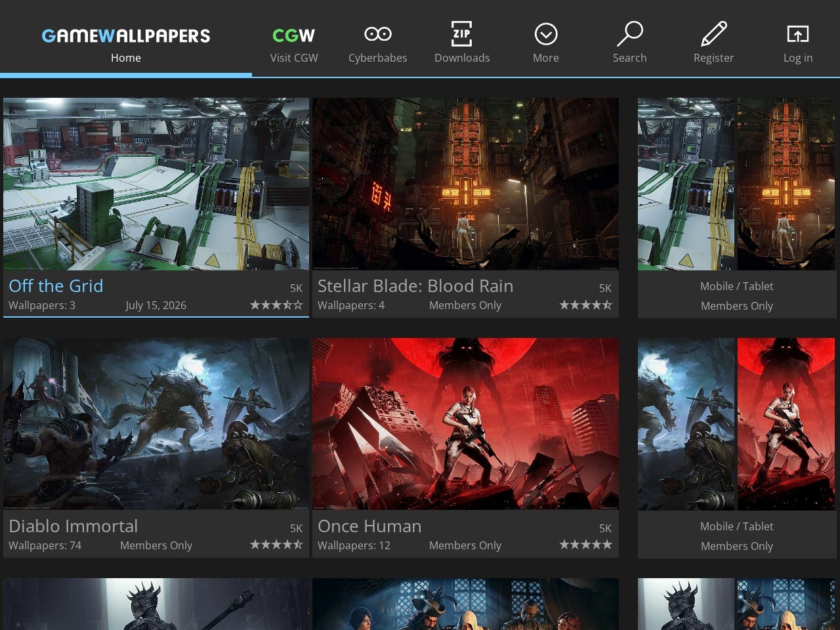The image size is (840, 630).
Task: Click the 5K badge on Off the Grid
Action: (x=296, y=288)
